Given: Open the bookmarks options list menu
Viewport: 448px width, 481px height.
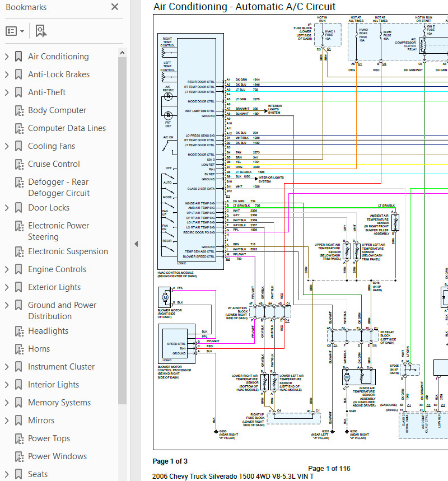Looking at the screenshot, I should [15, 31].
